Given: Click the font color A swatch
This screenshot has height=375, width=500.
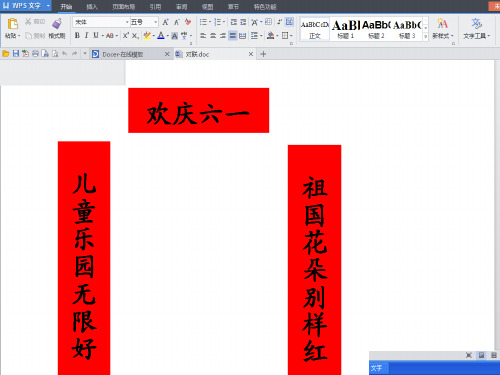Looking at the screenshot, I should click(161, 35).
